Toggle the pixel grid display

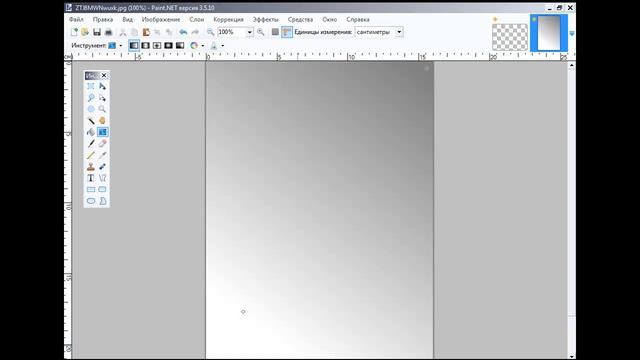click(x=275, y=32)
